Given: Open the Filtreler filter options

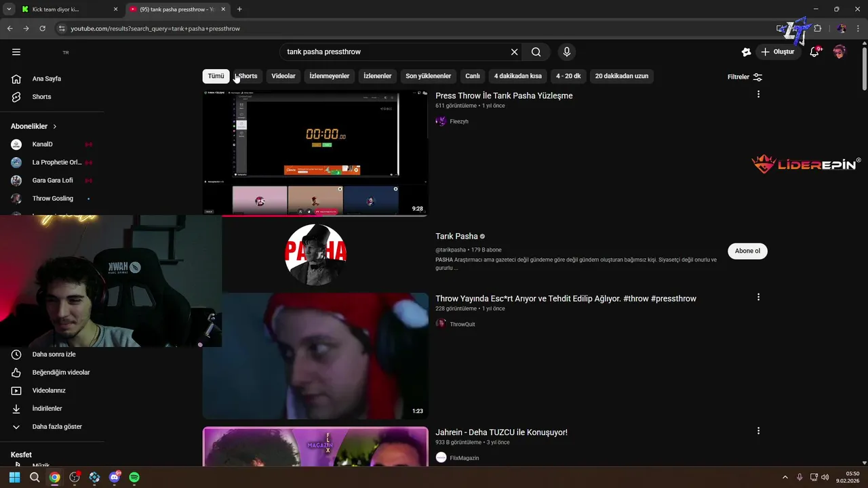Looking at the screenshot, I should tap(745, 77).
